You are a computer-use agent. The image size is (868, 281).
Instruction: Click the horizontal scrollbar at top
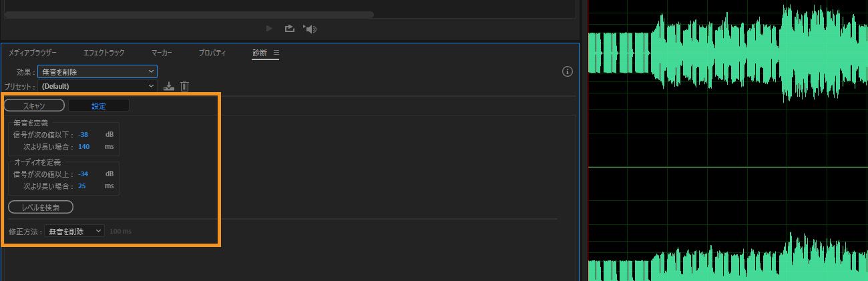point(188,14)
